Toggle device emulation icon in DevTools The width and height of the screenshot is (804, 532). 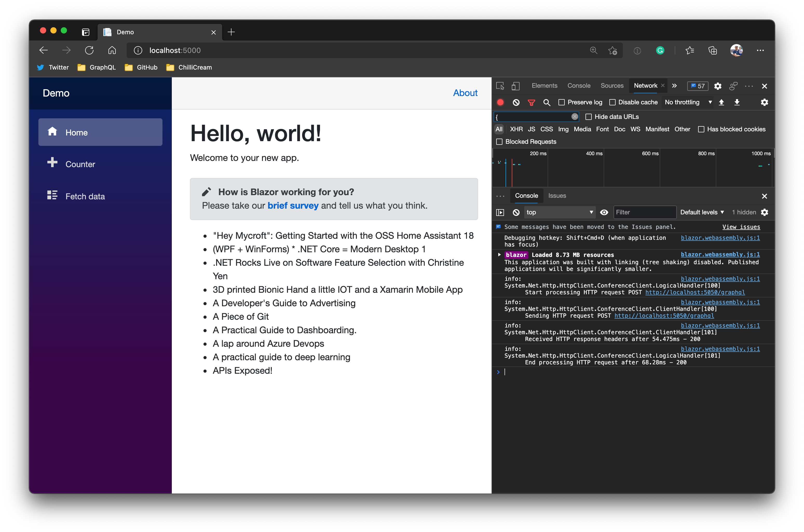pyautogui.click(x=515, y=86)
